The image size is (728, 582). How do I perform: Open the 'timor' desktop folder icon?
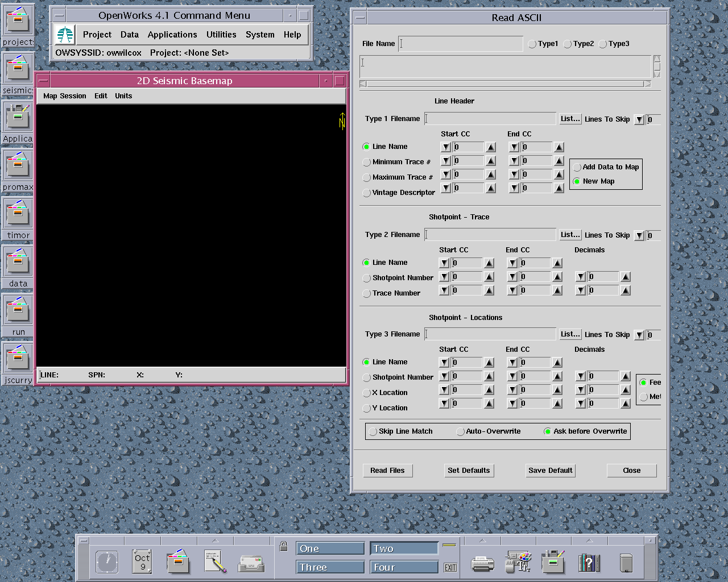(18, 214)
